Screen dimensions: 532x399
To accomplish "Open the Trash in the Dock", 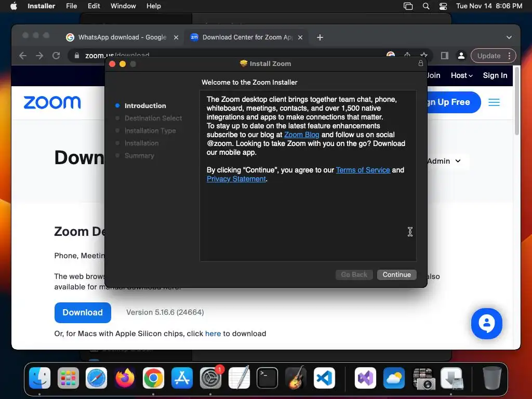I will point(492,378).
